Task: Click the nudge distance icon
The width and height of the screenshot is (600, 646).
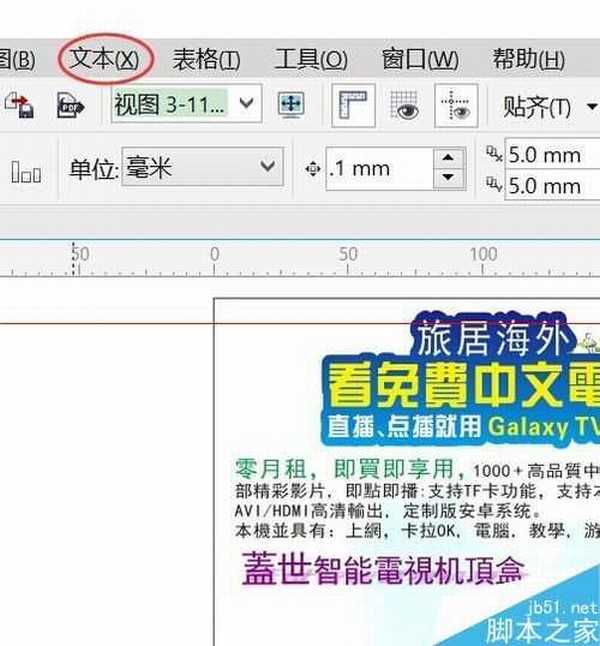Action: (x=312, y=170)
